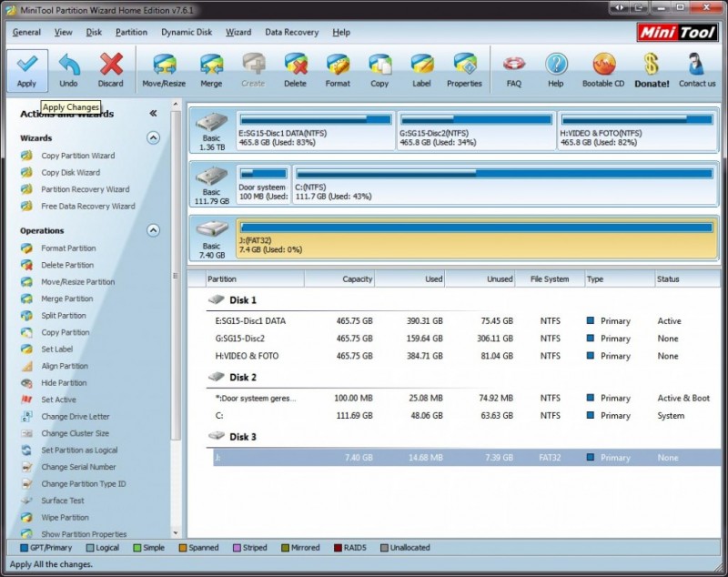Image resolution: width=728 pixels, height=577 pixels.
Task: Delete the selected partition via toolbar
Action: click(295, 71)
